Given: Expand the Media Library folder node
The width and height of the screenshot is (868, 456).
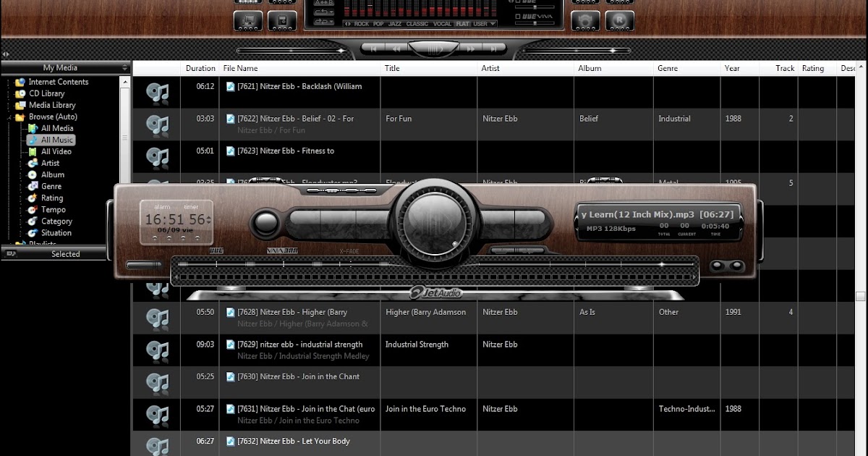Looking at the screenshot, I should [7, 105].
